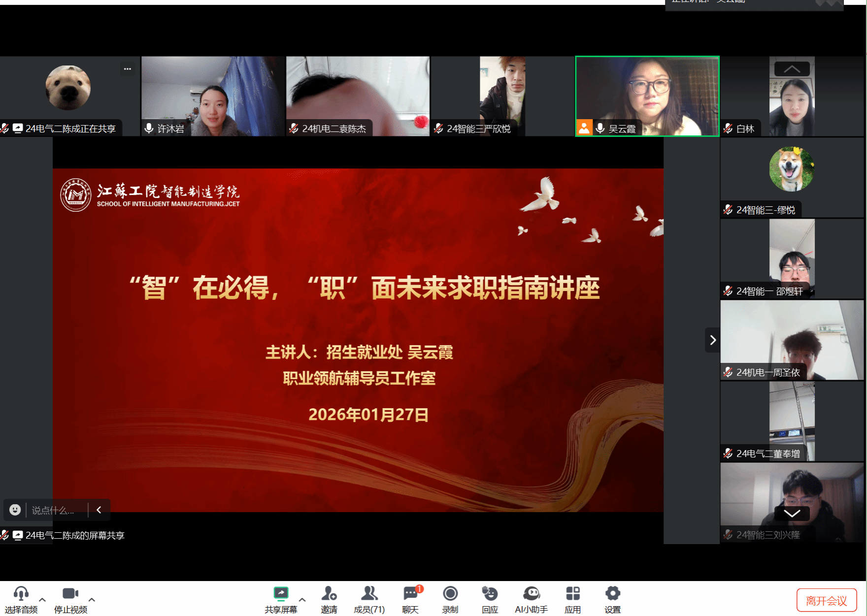Open emoji picker smiley icon
This screenshot has width=867, height=616.
(15, 510)
